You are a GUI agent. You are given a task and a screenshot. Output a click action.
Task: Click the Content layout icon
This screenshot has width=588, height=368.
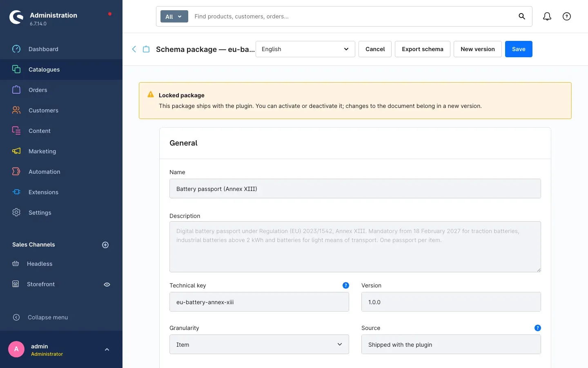click(16, 131)
